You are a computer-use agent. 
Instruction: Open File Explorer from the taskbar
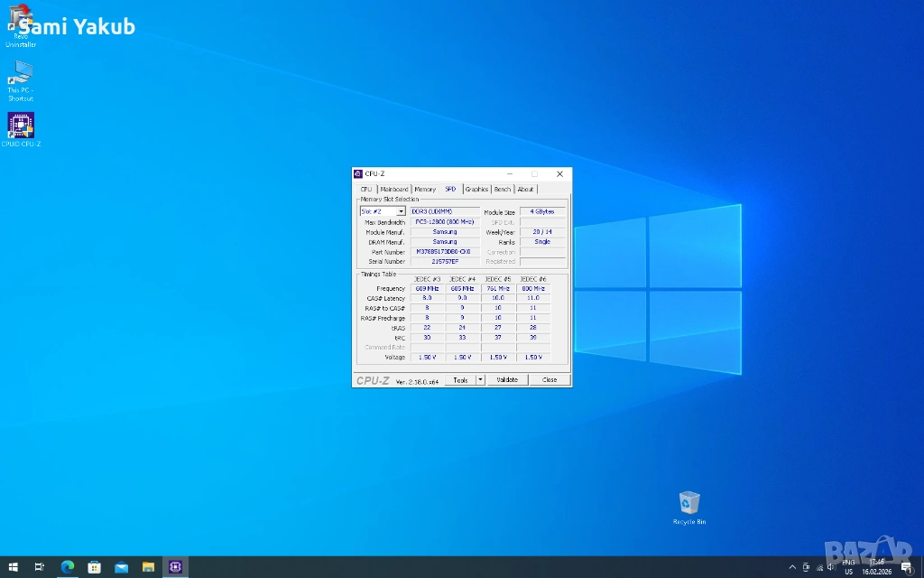148,567
